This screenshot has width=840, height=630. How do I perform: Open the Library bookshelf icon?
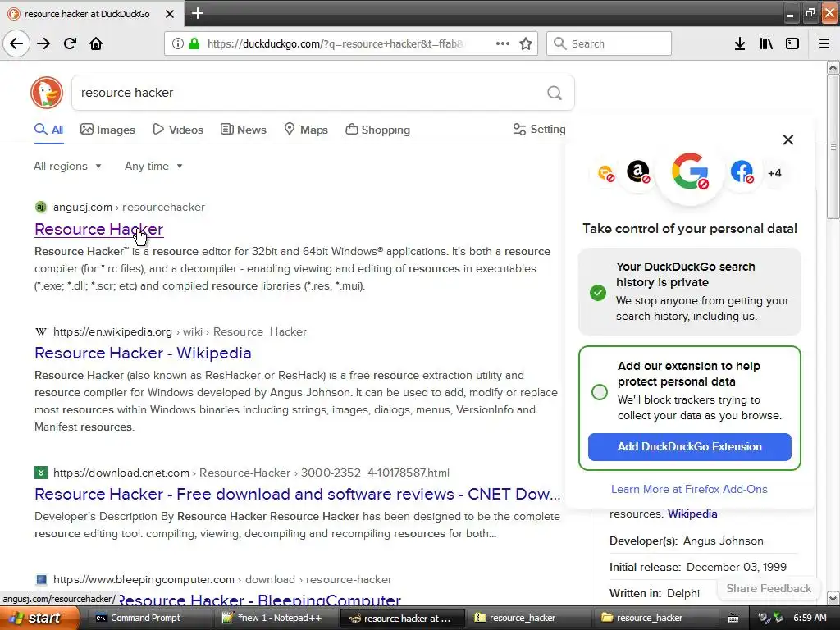[766, 43]
